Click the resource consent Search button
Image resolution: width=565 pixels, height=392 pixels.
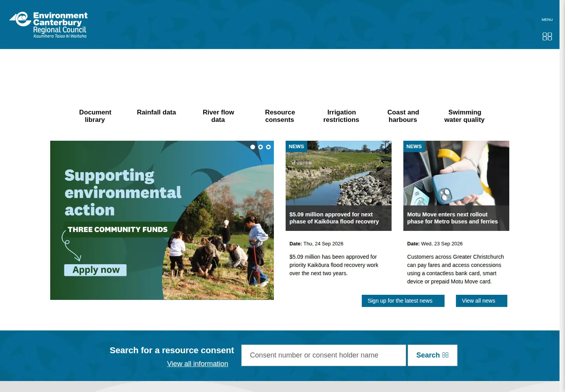tap(432, 355)
